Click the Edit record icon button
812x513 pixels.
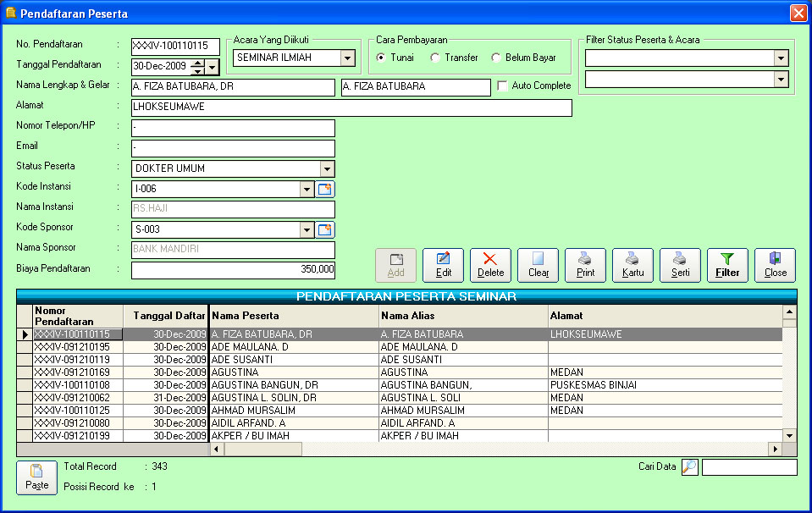443,265
